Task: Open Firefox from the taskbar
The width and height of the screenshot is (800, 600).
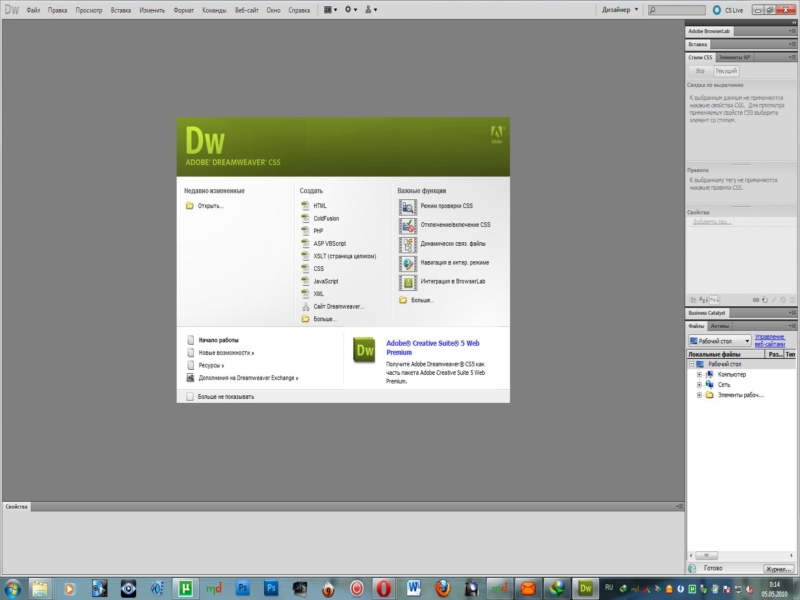Action: (x=442, y=589)
